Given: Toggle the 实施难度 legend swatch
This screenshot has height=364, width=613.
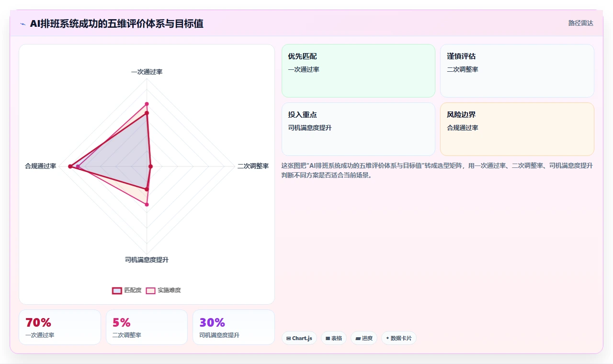Looking at the screenshot, I should [x=150, y=290].
